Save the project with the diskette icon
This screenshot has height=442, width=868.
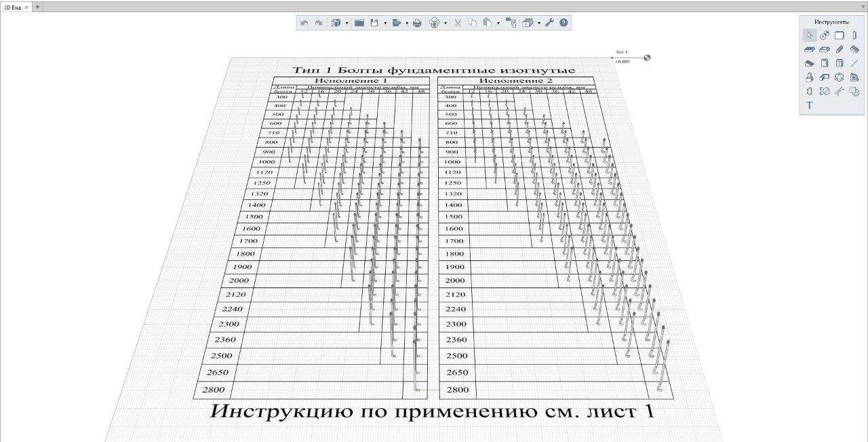(374, 22)
